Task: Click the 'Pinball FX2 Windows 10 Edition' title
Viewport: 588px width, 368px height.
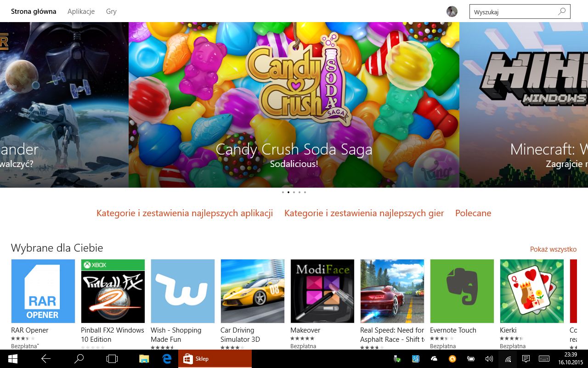Action: [x=113, y=335]
